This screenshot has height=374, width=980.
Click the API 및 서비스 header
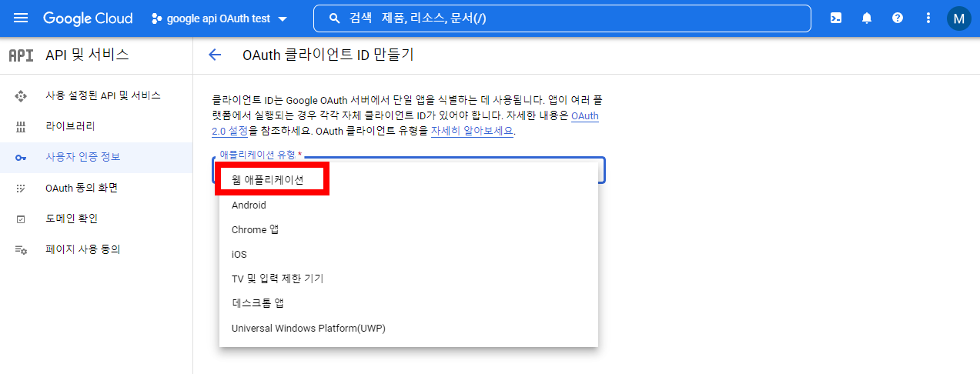point(87,55)
